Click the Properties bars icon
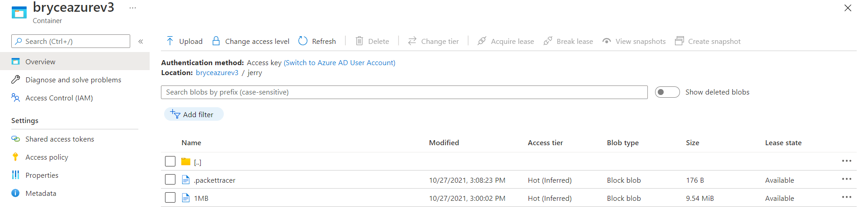Image resolution: width=868 pixels, height=218 pixels. pyautogui.click(x=15, y=175)
